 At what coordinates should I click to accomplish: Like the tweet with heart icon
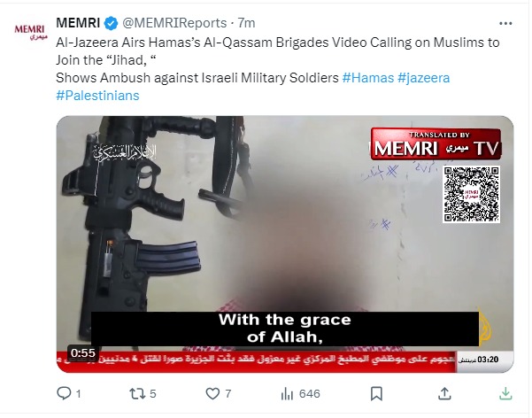[x=212, y=393]
